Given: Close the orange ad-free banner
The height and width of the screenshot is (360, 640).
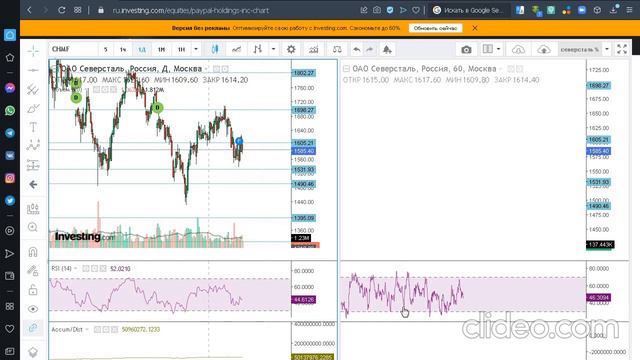Looking at the screenshot, I should (475, 28).
